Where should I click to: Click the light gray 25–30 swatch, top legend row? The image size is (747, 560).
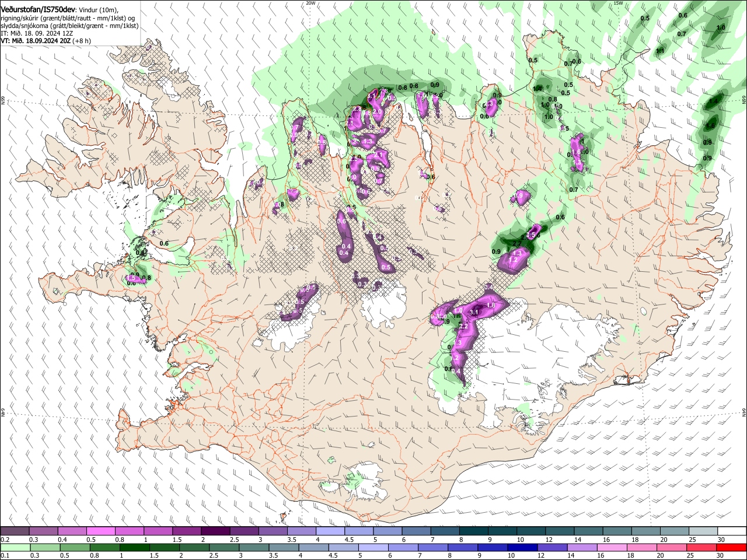[x=703, y=531]
